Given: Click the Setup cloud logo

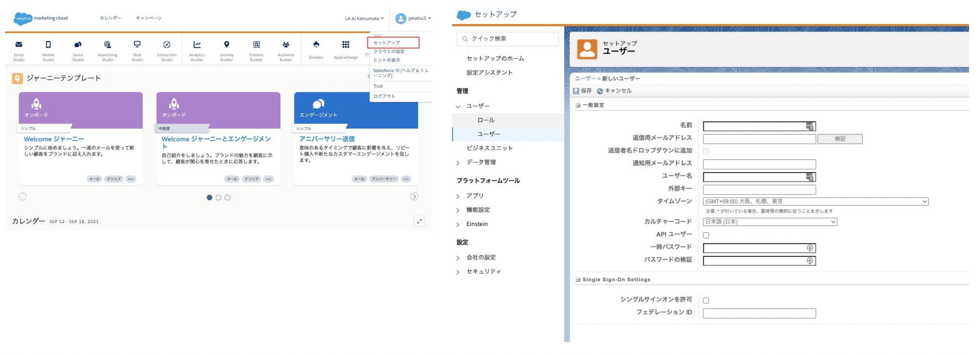Looking at the screenshot, I should (x=463, y=15).
